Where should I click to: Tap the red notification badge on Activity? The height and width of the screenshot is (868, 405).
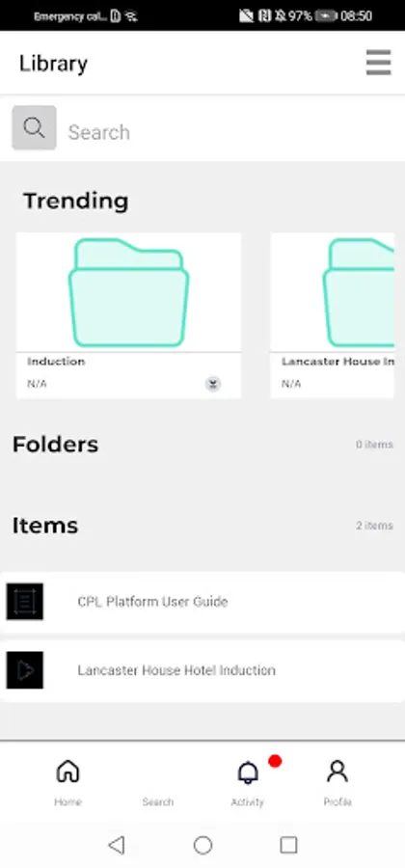tap(275, 762)
